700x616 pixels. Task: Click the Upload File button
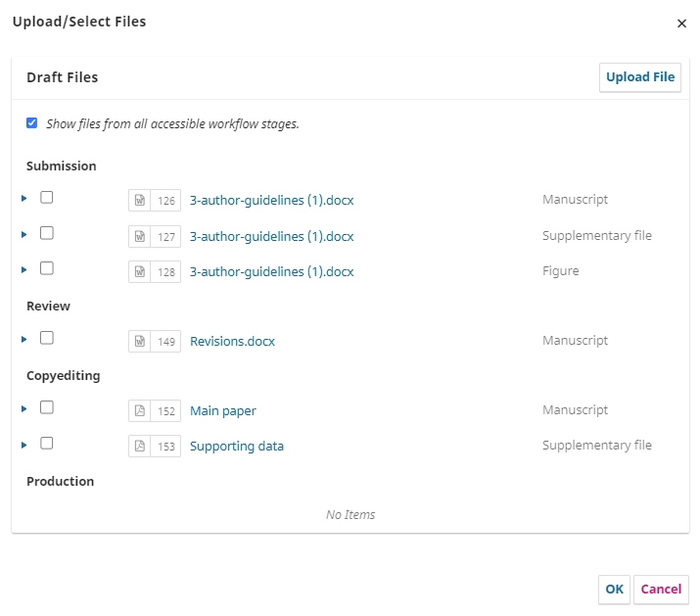click(x=640, y=77)
